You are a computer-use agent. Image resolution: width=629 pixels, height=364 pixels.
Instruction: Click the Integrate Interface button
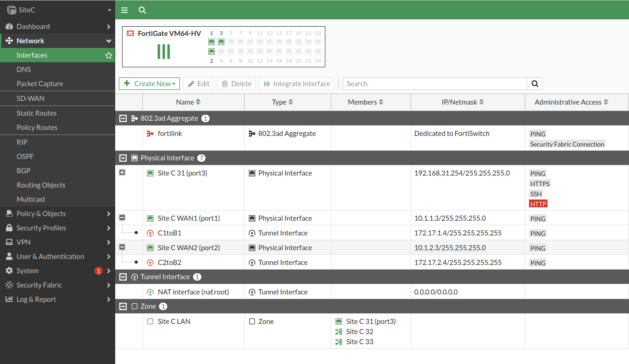pos(296,84)
